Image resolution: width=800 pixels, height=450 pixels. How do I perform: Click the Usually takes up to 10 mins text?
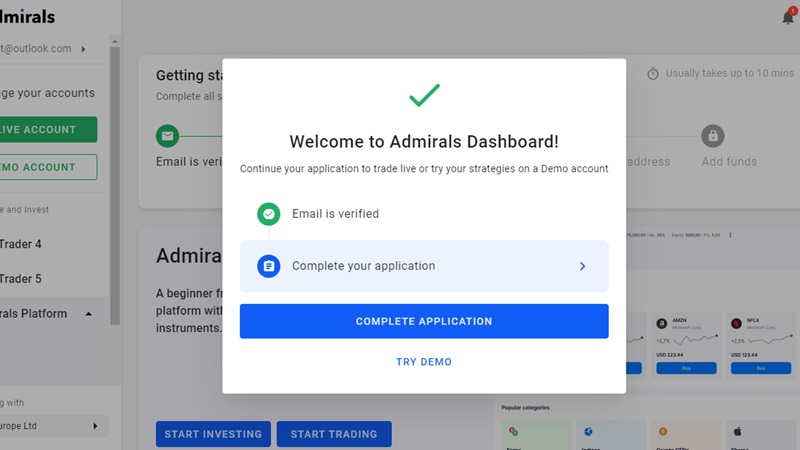pos(730,73)
